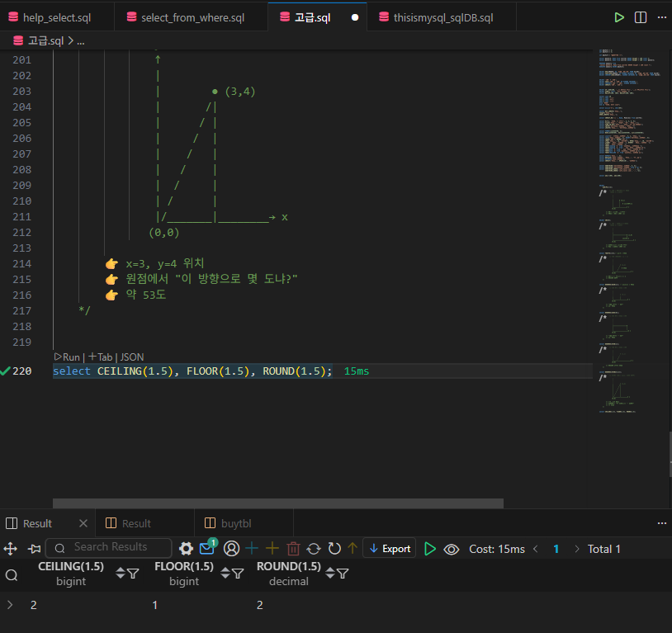Click the yellow plus duplicate row icon
The width and height of the screenshot is (672, 633).
point(272,549)
